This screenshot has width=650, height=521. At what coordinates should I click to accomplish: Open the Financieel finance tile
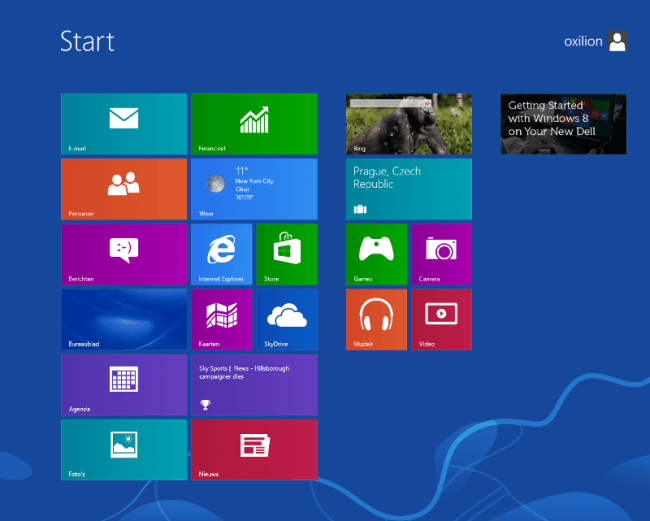254,124
